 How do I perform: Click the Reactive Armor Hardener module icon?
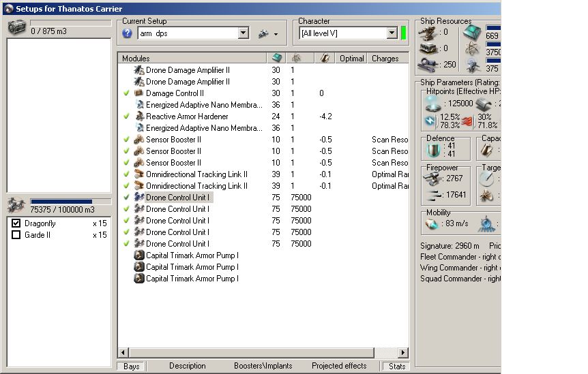tap(139, 116)
